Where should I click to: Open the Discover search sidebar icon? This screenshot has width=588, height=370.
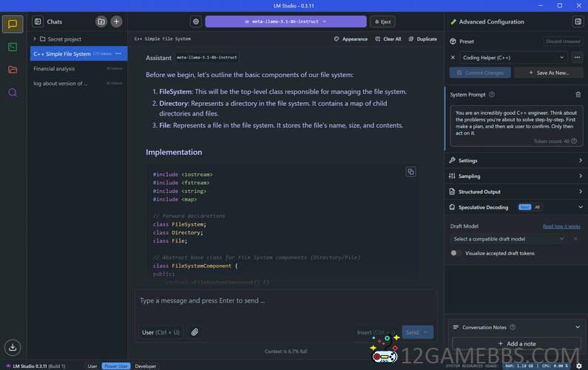tap(13, 92)
